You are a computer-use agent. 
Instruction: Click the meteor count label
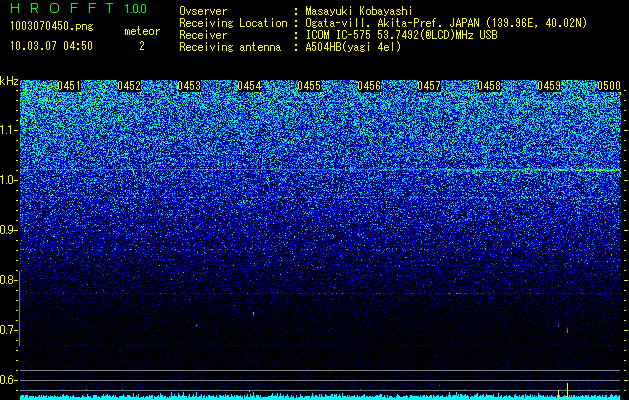pyautogui.click(x=142, y=31)
